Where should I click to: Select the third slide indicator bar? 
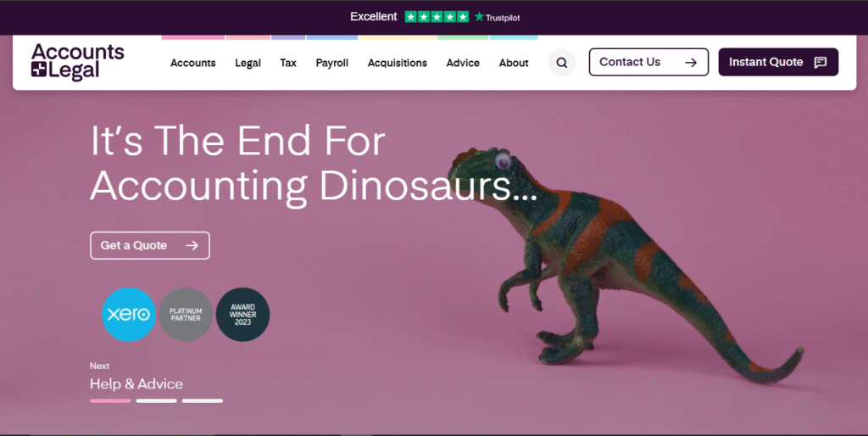(203, 400)
